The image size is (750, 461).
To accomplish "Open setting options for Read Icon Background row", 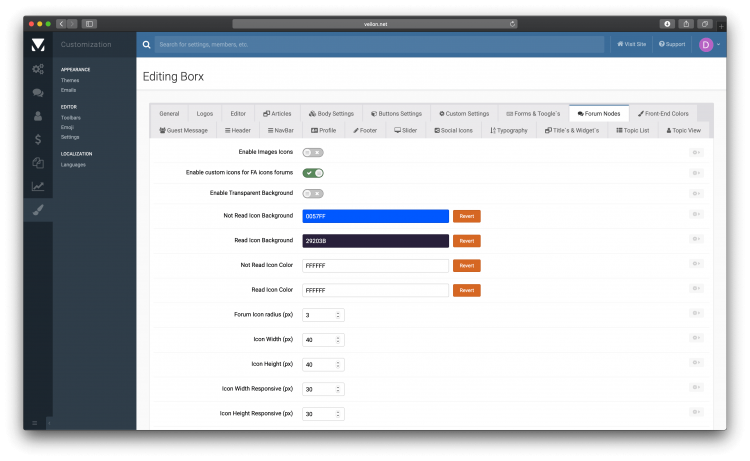I will [x=696, y=239].
